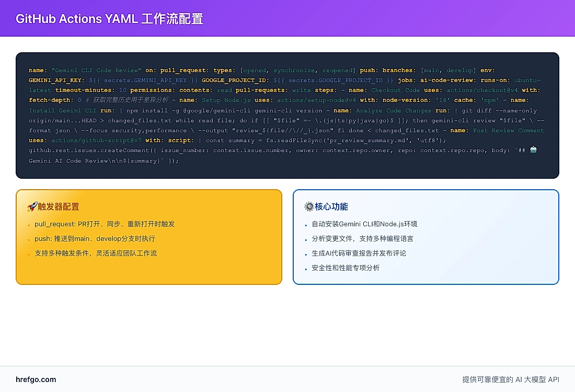The width and height of the screenshot is (575, 392).
Task: Click bullet 'pull_request: PR打开、同步、重新打开时触发'
Action: (x=105, y=224)
